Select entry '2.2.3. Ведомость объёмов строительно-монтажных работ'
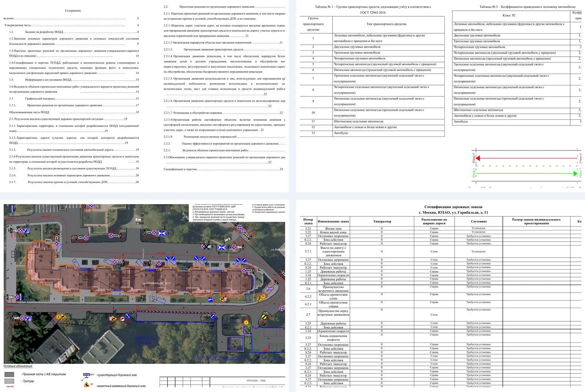The width and height of the screenshot is (585, 392). click(224, 150)
